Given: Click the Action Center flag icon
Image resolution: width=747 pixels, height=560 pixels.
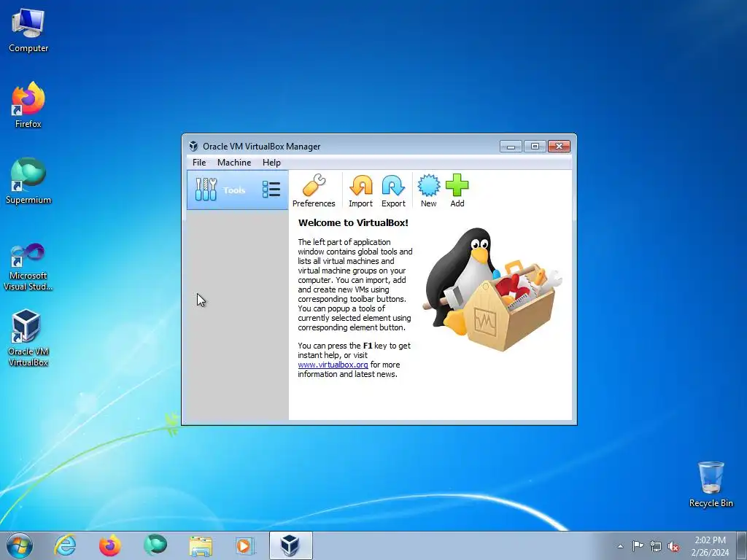Looking at the screenshot, I should pos(638,545).
